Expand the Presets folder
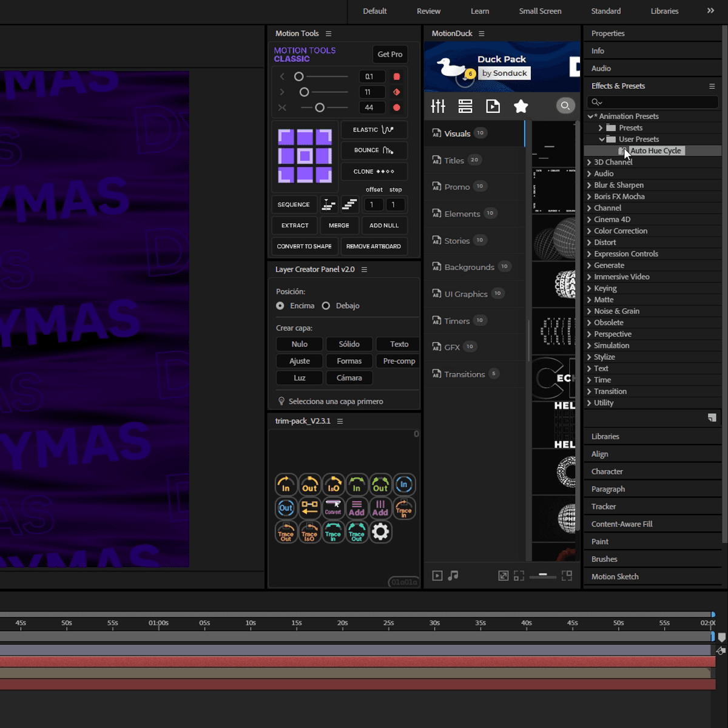Screen dimensions: 728x728 pos(601,128)
